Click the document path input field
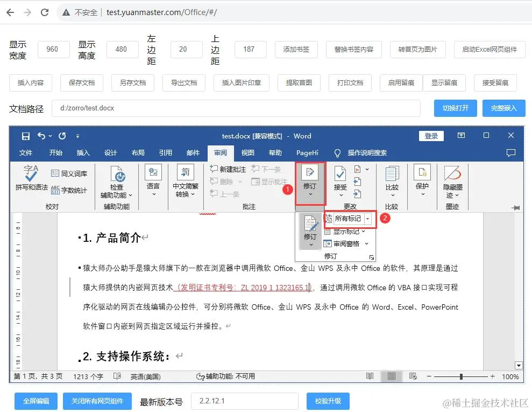The width and height of the screenshot is (532, 412). point(237,108)
